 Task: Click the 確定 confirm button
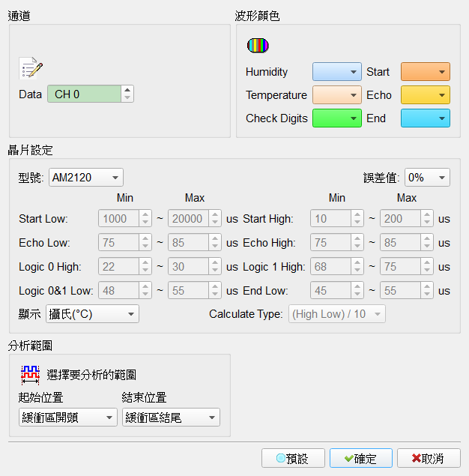pos(361,458)
